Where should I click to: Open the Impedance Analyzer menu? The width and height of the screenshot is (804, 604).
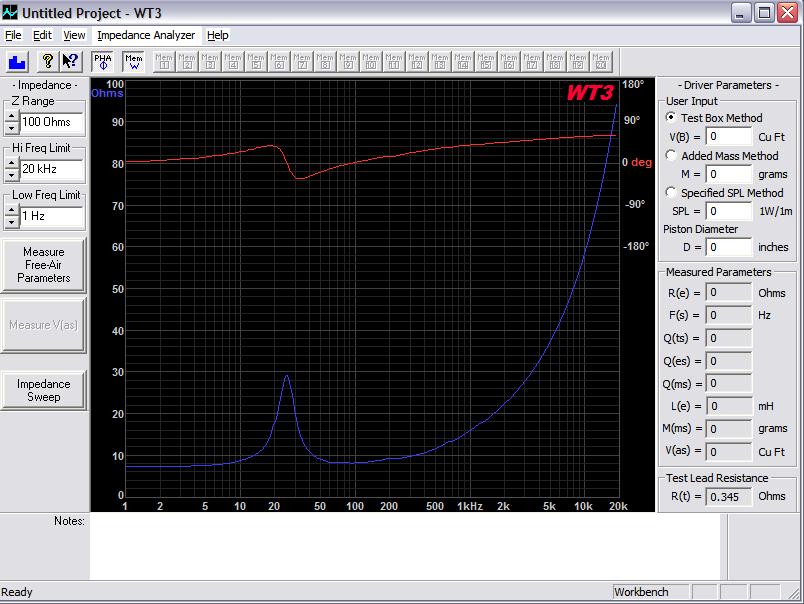point(146,35)
